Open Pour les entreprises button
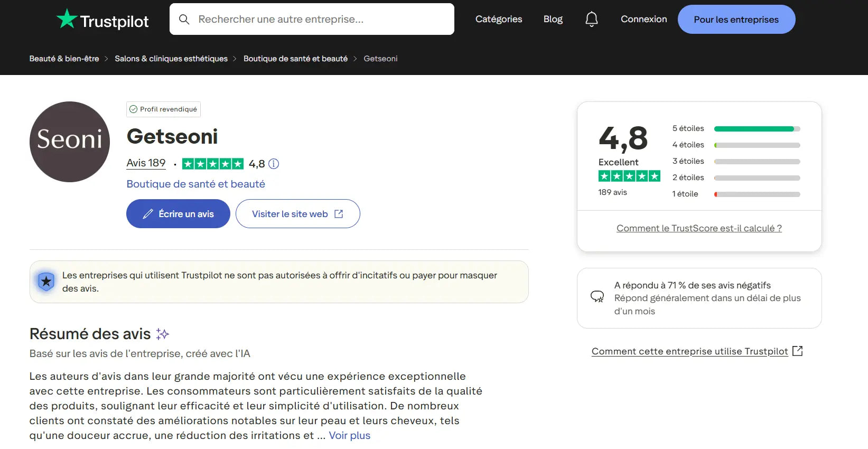Image resolution: width=868 pixels, height=449 pixels. 736,20
